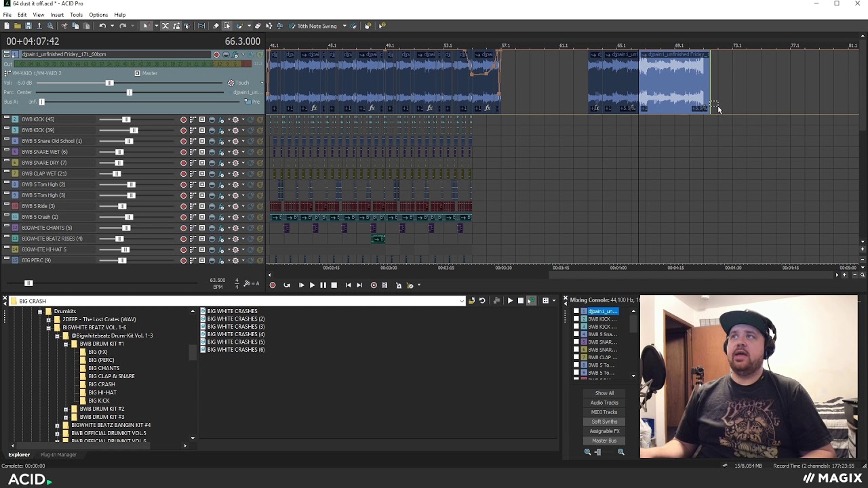Viewport: 868px width, 488px height.
Task: Create a new project via toolbar icon
Action: pyautogui.click(x=7, y=26)
